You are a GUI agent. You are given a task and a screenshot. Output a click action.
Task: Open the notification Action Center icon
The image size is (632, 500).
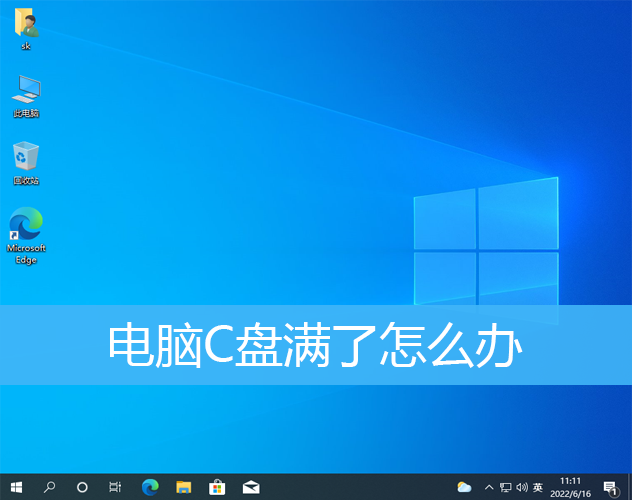coord(610,487)
